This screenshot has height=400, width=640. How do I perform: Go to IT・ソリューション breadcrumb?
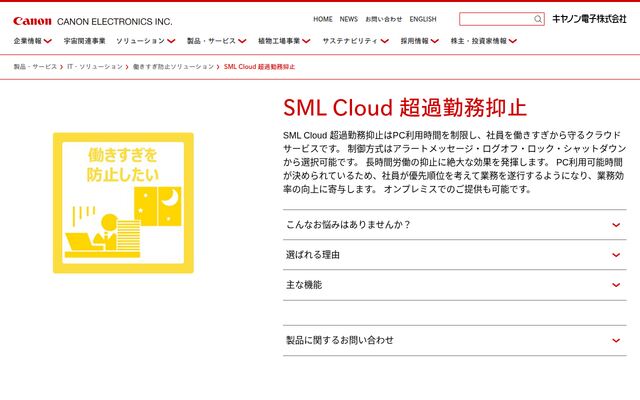(95, 67)
